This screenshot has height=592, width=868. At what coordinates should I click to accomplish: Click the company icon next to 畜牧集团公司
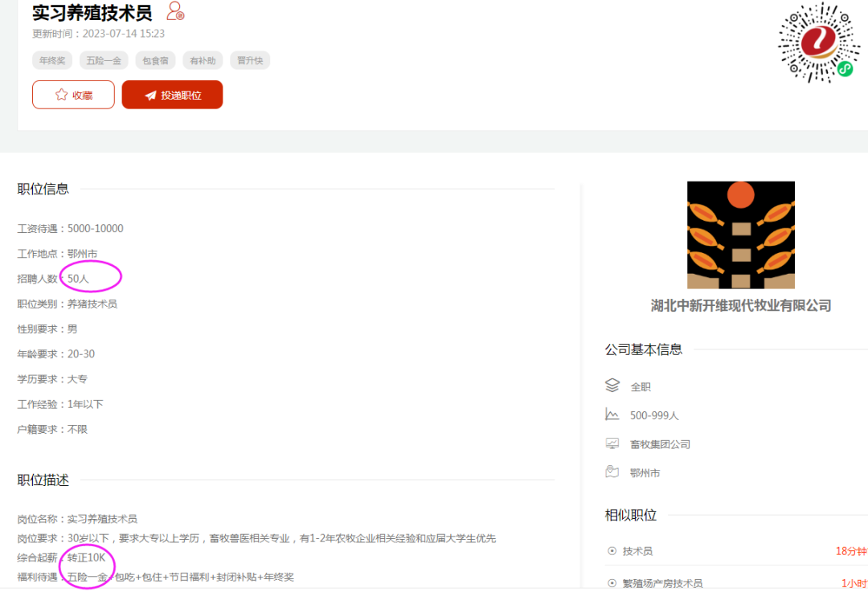pos(612,443)
